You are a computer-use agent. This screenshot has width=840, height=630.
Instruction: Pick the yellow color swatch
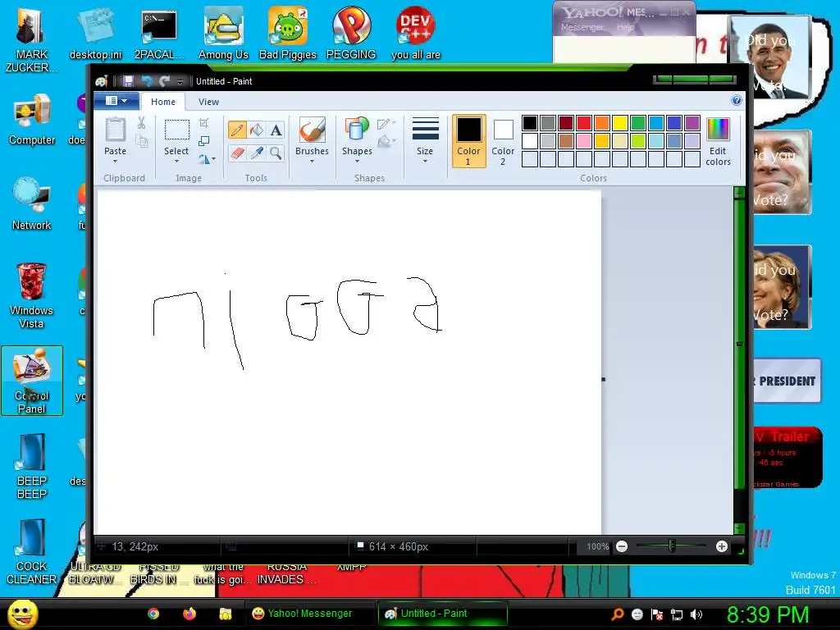[620, 123]
